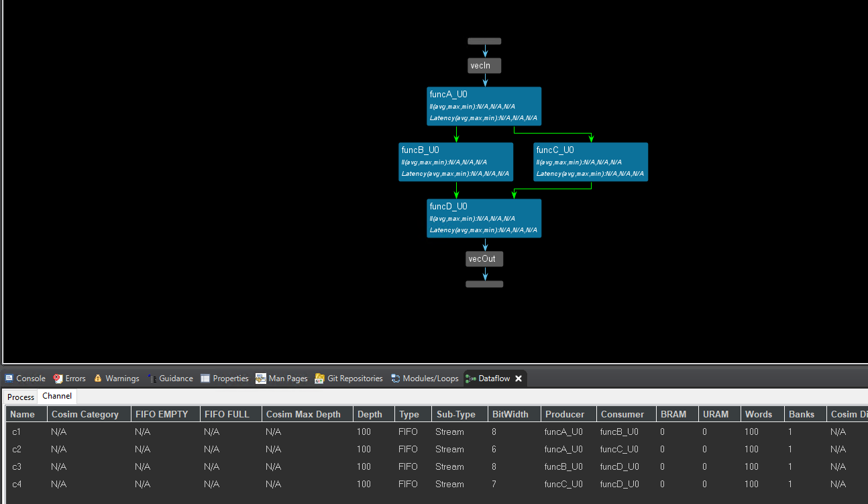Sort by the Producer column header
The image size is (868, 504).
(x=569, y=414)
